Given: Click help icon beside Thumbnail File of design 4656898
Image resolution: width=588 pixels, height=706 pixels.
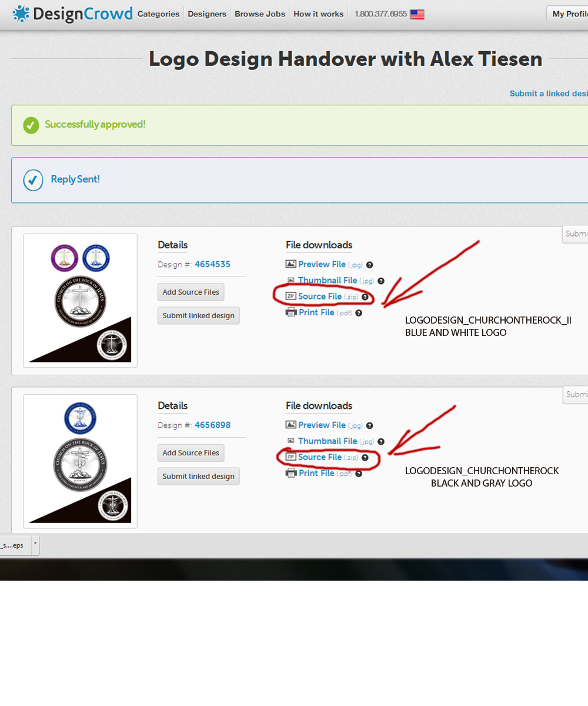Looking at the screenshot, I should [381, 441].
